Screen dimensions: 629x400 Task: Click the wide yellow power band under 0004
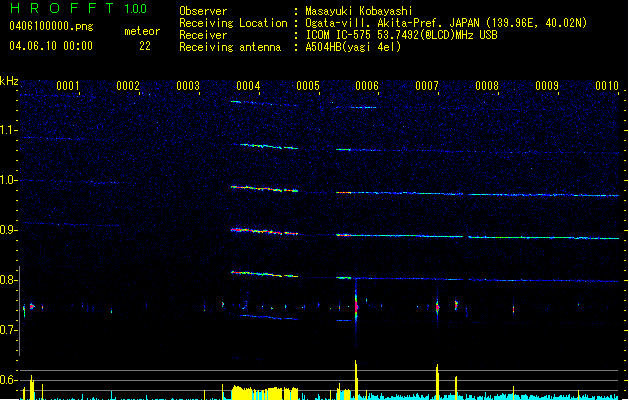[x=265, y=392]
